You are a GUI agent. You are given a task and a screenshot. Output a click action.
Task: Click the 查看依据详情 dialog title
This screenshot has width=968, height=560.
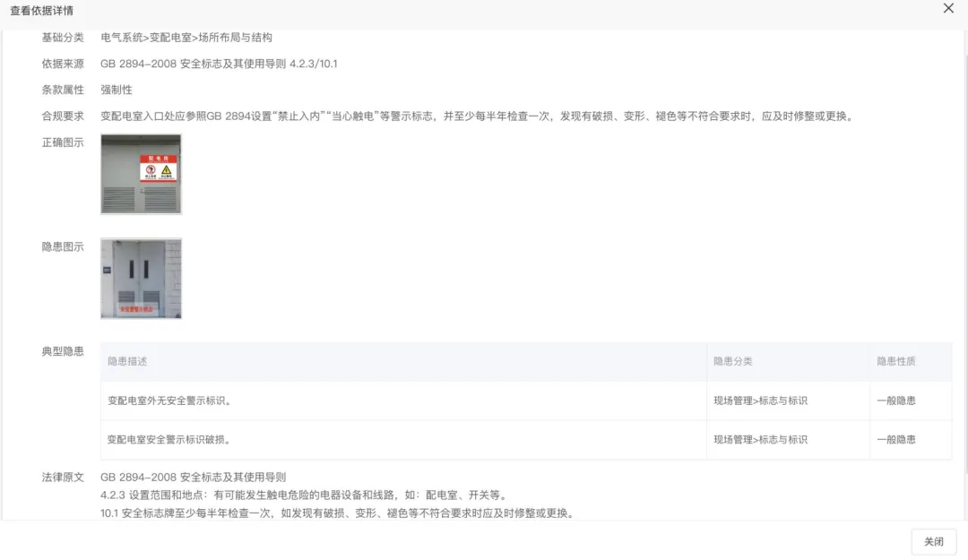tap(42, 11)
